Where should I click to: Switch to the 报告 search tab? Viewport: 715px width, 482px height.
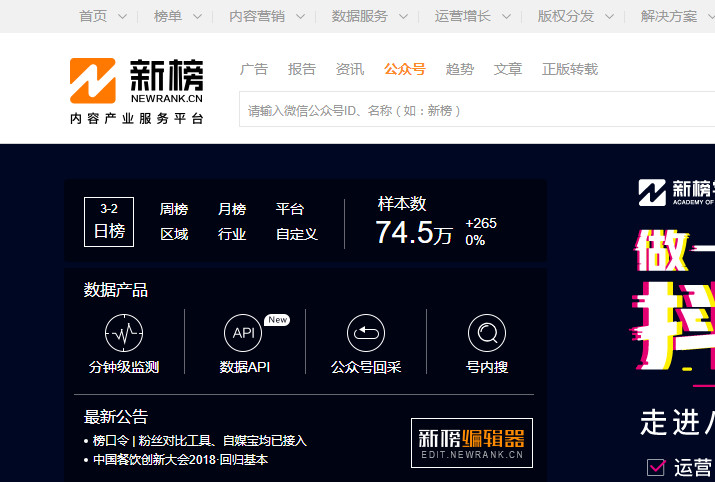tap(302, 69)
